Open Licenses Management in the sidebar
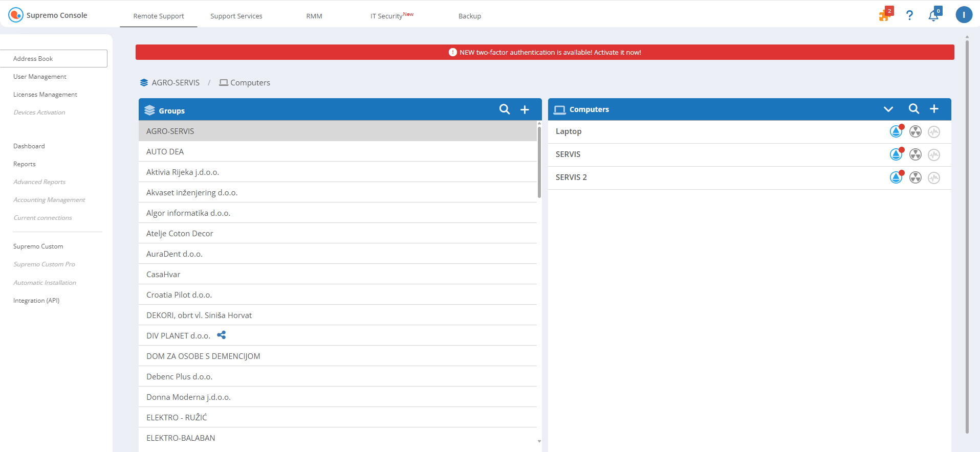This screenshot has width=980, height=452. 45,95
